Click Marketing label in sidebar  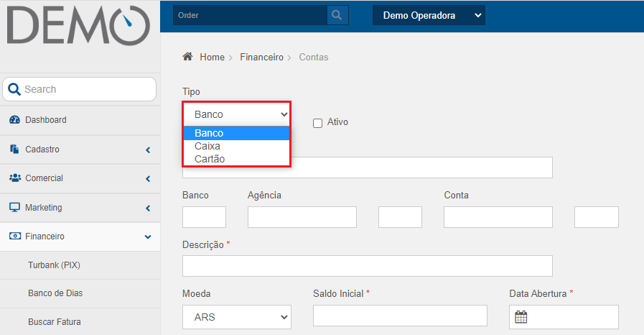[x=44, y=208]
